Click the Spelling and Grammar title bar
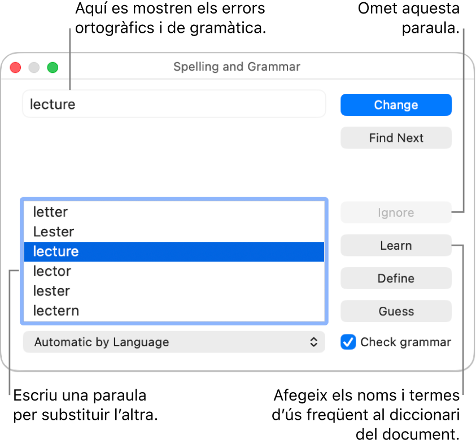This screenshot has width=476, height=448. point(237,66)
